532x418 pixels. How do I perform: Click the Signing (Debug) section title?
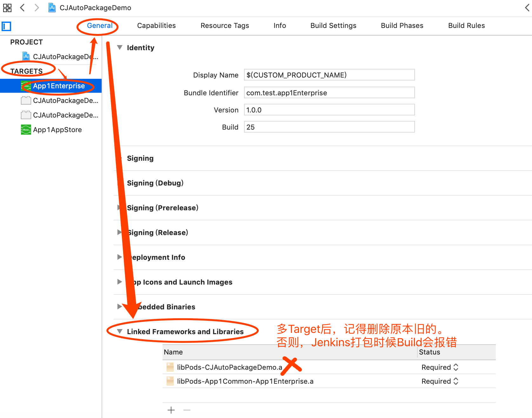pos(155,183)
